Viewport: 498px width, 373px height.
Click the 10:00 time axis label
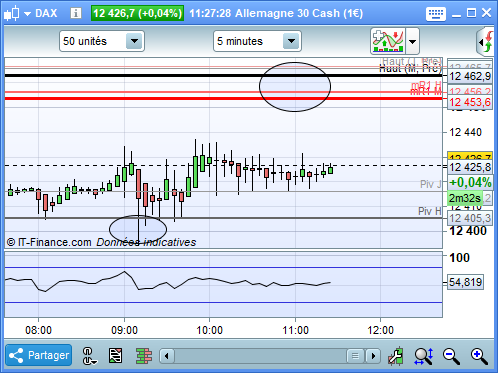tap(209, 330)
